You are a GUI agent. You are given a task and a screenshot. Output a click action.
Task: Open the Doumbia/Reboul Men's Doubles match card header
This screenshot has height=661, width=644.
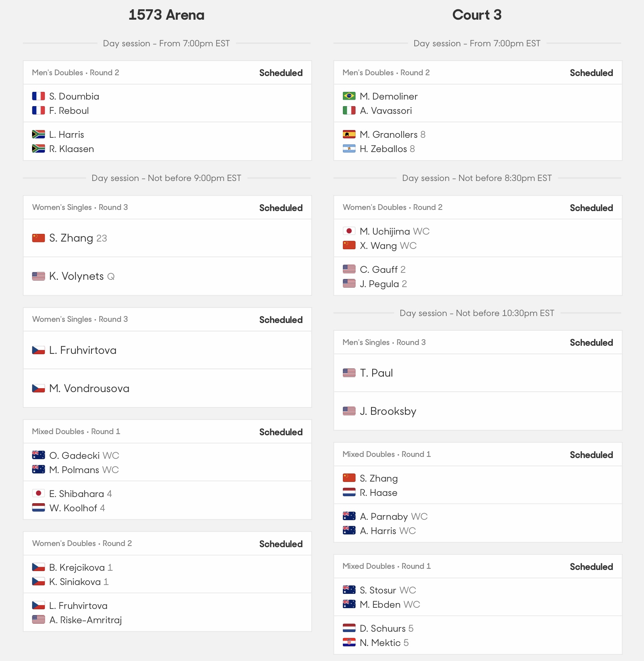tap(167, 73)
